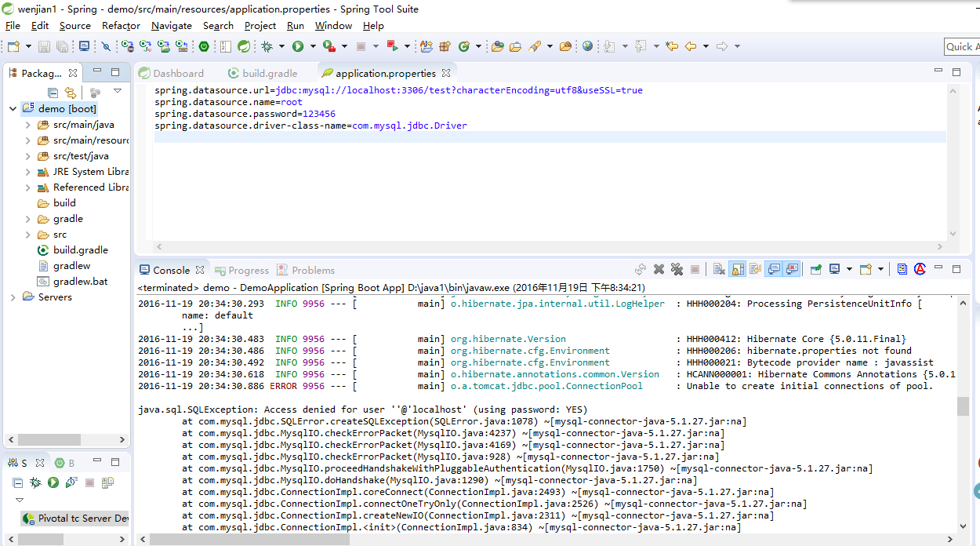Screen dimensions: 980x546
Task: Select the build.gradle file in tree
Action: point(80,250)
